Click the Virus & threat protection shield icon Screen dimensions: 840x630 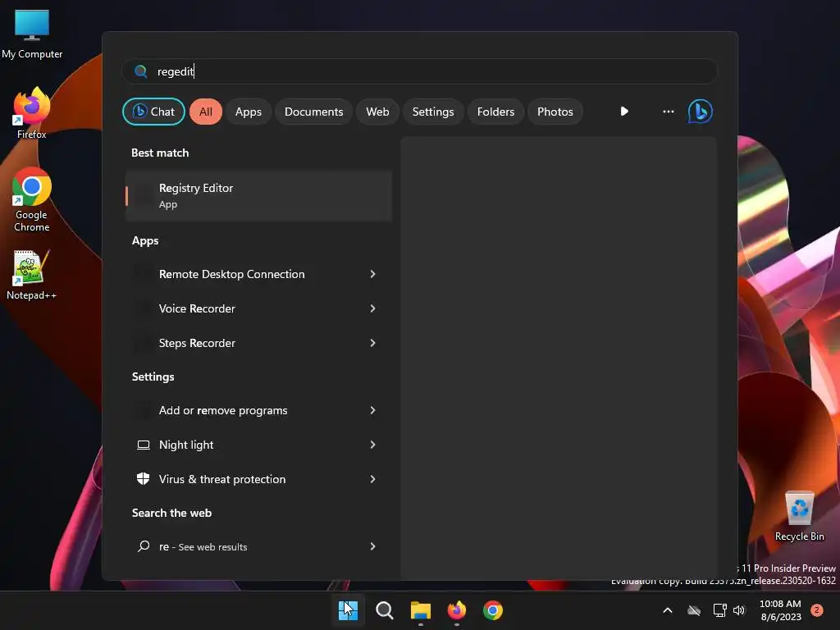[x=143, y=479]
